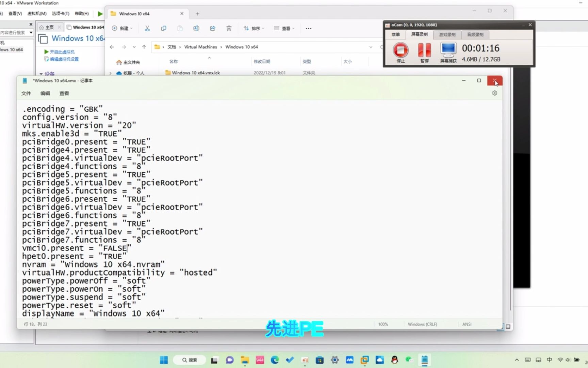Open the 查看 view dropdown in Explorer toolbar
This screenshot has width=588, height=368.
(284, 28)
